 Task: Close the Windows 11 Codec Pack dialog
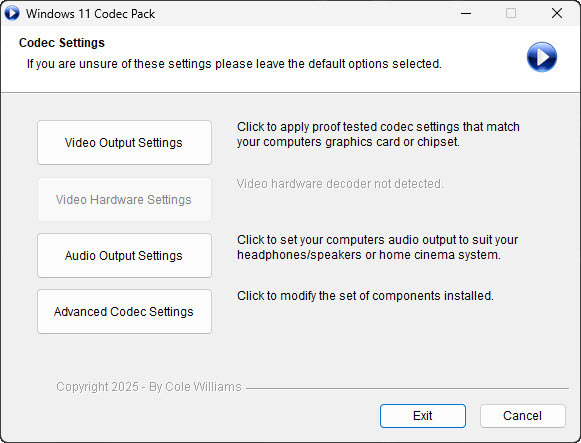click(557, 13)
